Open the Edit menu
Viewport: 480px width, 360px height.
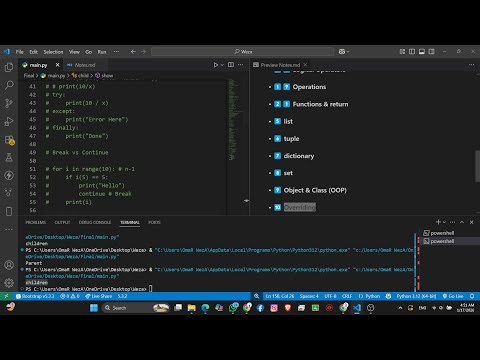(33, 52)
